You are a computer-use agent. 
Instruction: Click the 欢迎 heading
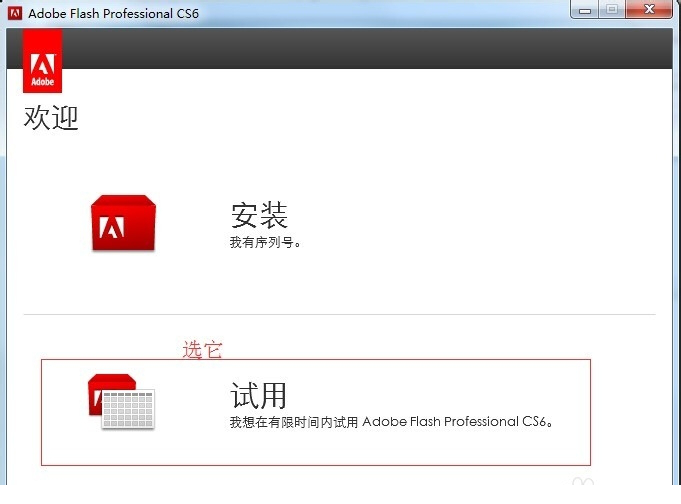(x=51, y=117)
